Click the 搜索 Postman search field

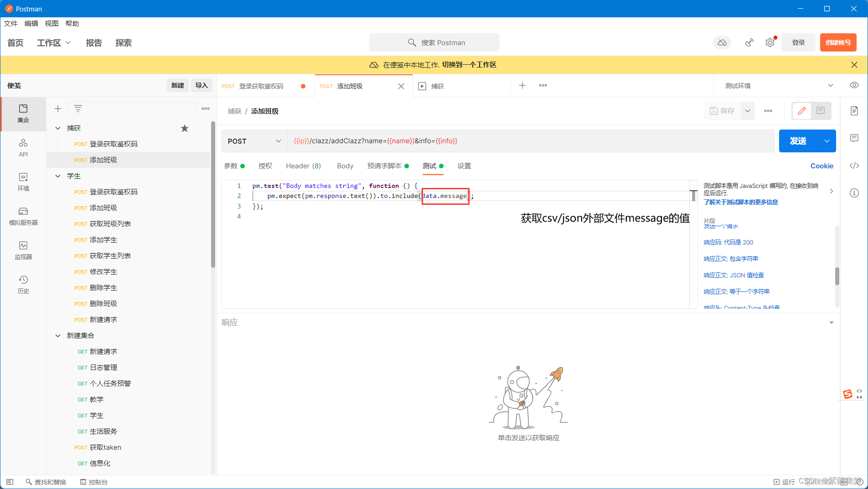tap(434, 42)
